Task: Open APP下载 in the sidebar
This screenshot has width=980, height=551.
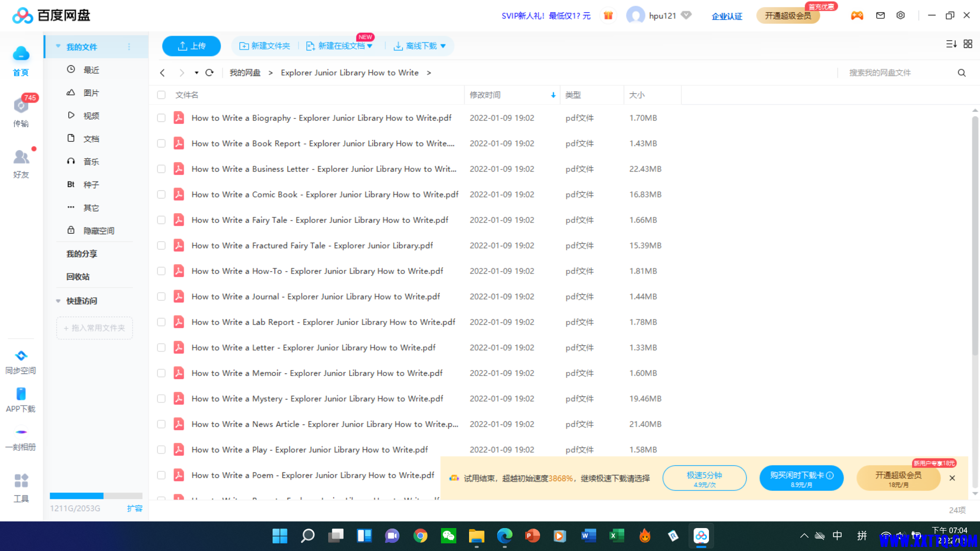Action: point(21,400)
